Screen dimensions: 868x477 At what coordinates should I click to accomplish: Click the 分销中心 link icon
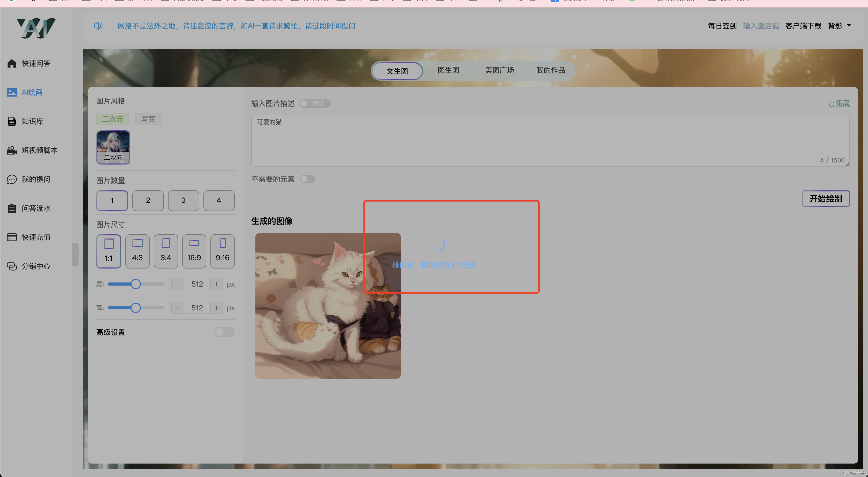coord(12,266)
